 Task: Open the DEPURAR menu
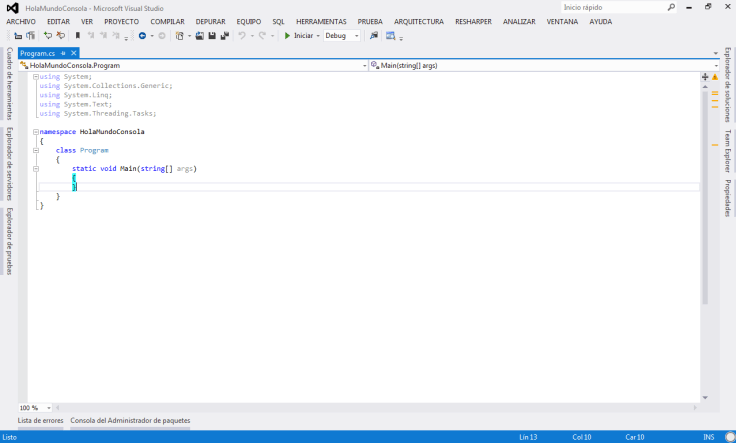click(211, 21)
